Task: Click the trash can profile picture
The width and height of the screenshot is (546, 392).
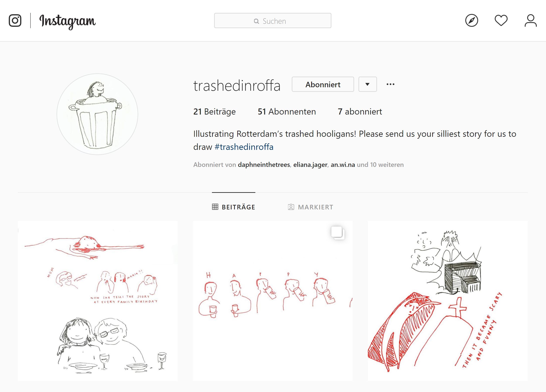Action: tap(97, 114)
